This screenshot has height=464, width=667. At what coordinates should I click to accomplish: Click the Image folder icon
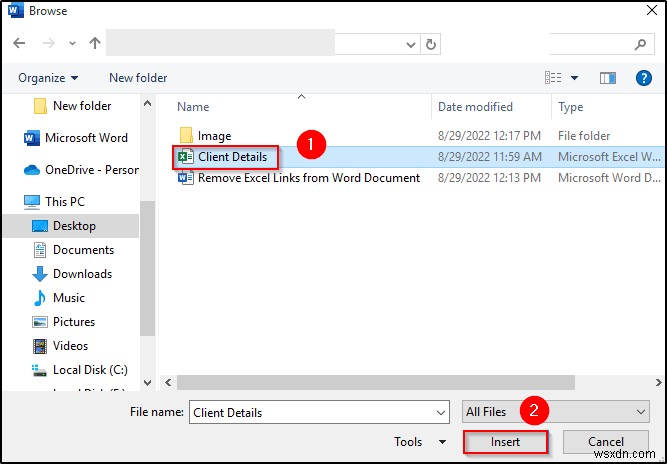(x=186, y=136)
